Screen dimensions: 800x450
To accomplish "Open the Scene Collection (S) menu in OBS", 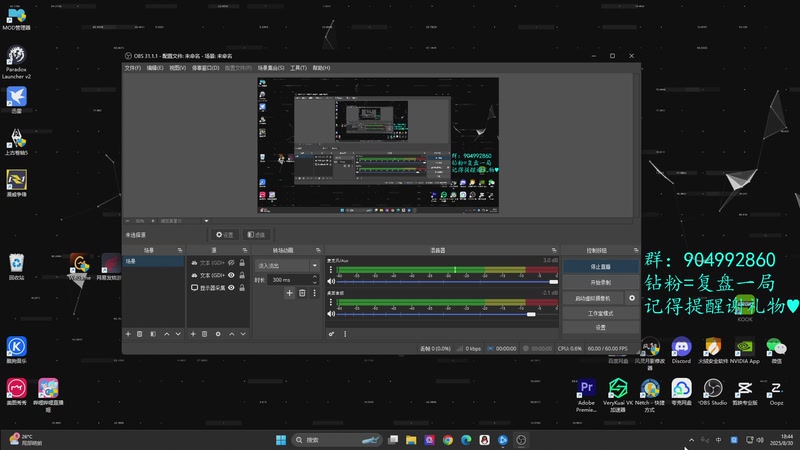I will [271, 68].
